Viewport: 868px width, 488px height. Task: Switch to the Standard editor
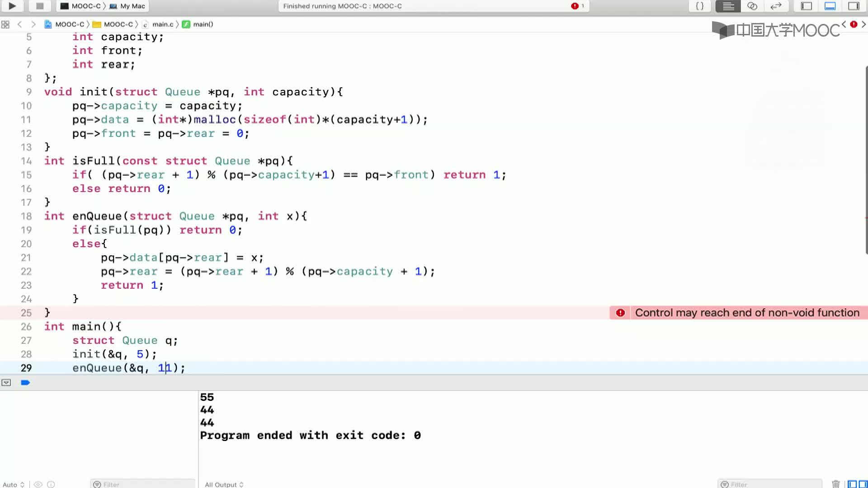point(728,6)
